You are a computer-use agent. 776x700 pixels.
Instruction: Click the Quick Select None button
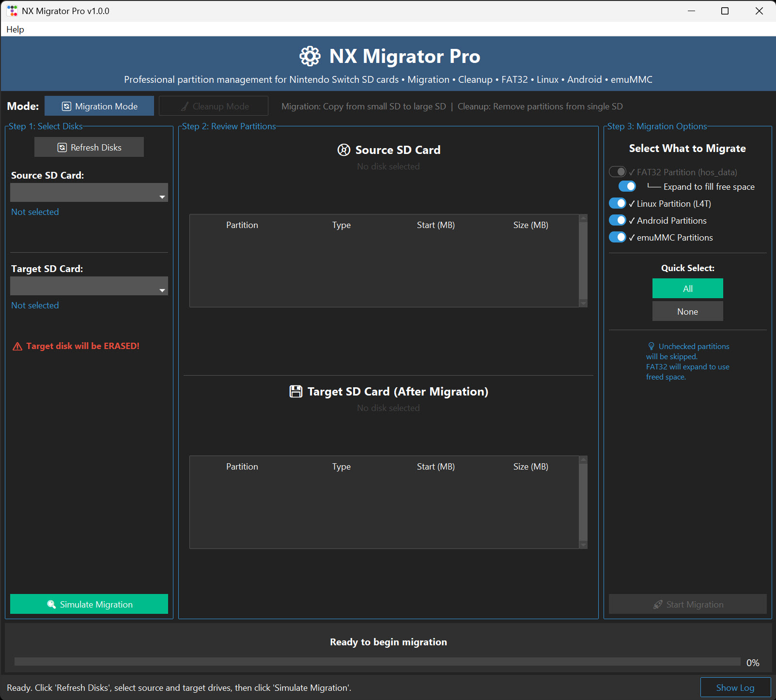[x=687, y=311]
